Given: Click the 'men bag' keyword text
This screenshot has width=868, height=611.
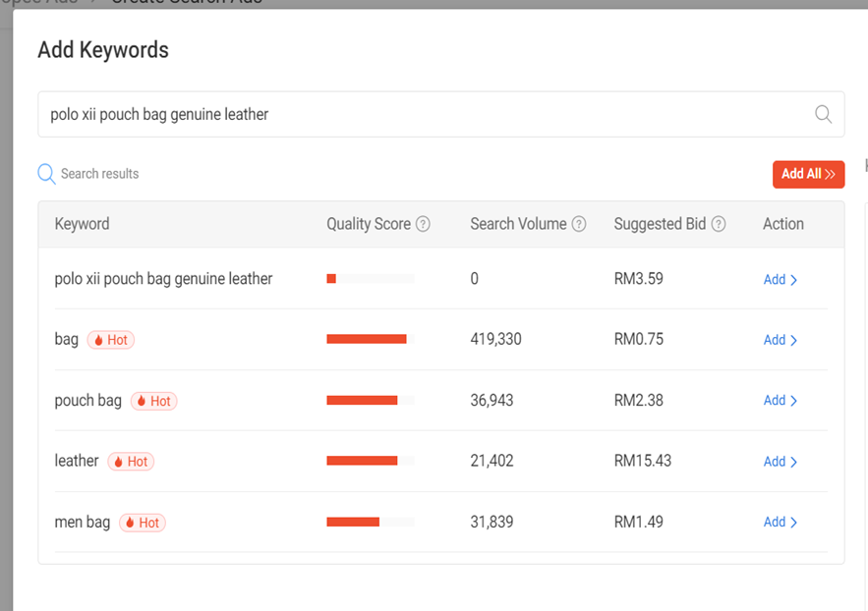Looking at the screenshot, I should (83, 522).
